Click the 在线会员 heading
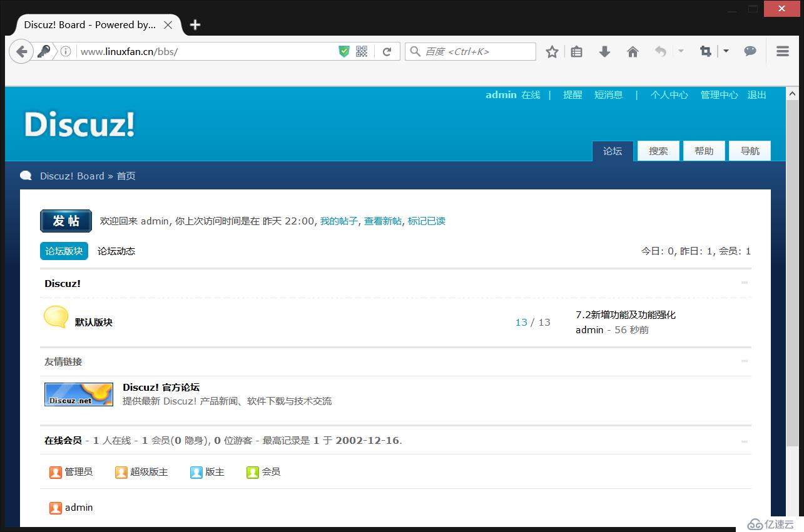The width and height of the screenshot is (804, 532). (x=63, y=440)
